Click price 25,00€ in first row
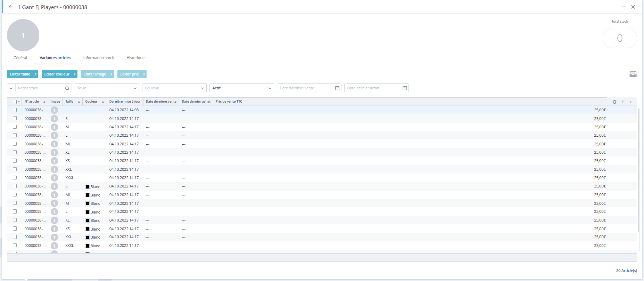Screen dimensions: 644x281 tap(600, 110)
